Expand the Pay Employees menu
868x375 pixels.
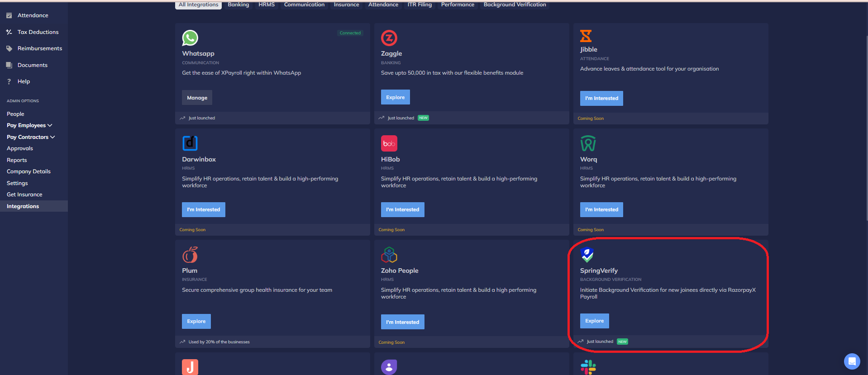[x=29, y=125]
